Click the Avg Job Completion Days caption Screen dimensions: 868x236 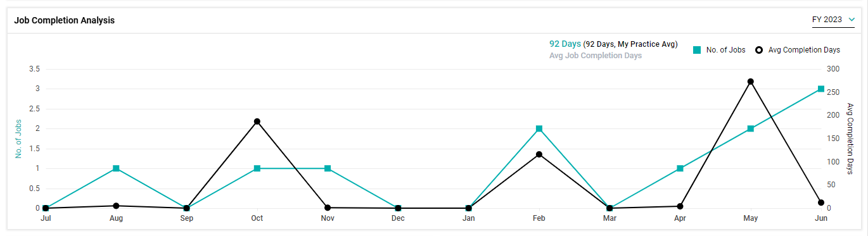click(596, 56)
